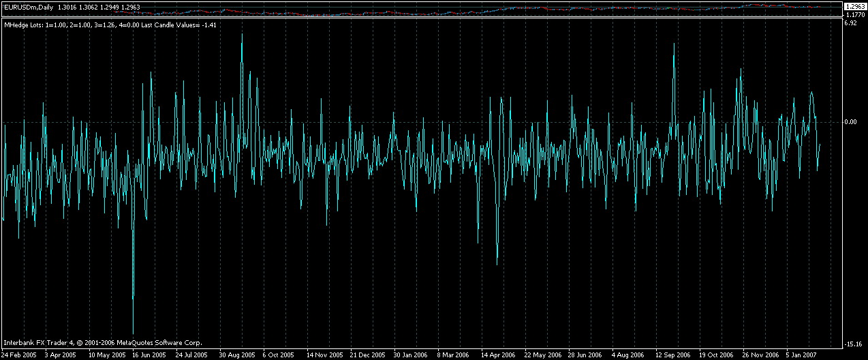The height and width of the screenshot is (360, 868).
Task: Click the 30 Aug 2005 date label
Action: 236,355
